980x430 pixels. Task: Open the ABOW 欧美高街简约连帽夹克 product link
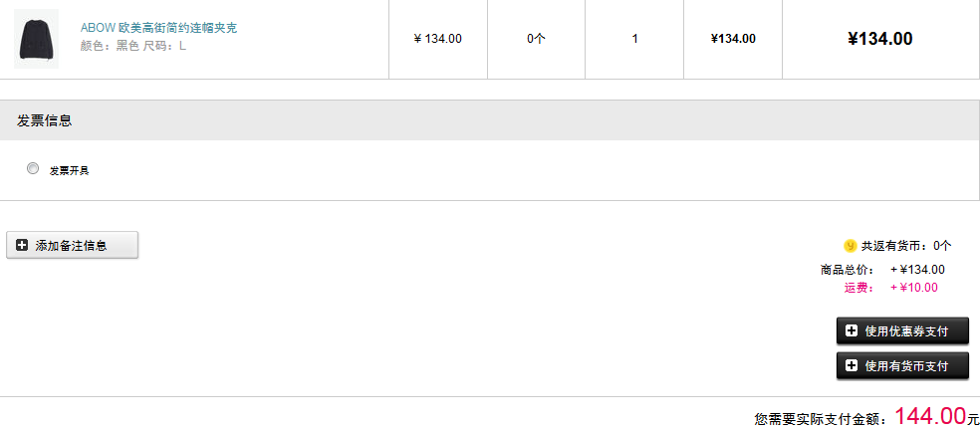pyautogui.click(x=158, y=28)
